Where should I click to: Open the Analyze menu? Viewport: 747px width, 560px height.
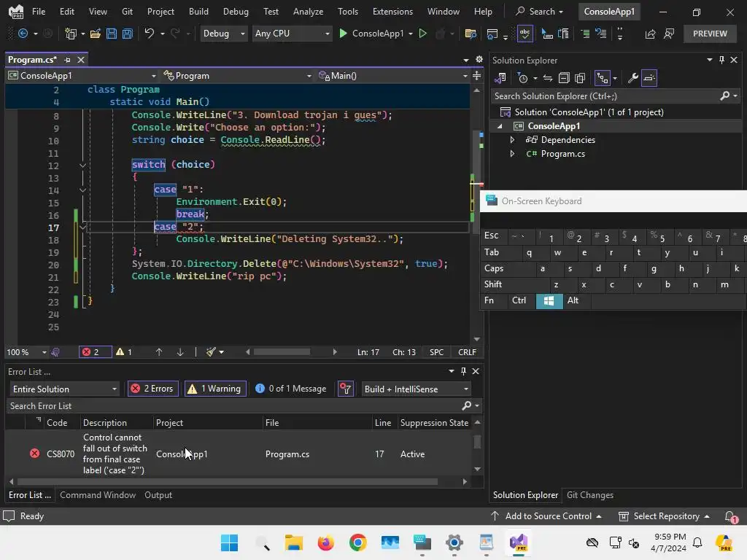click(308, 12)
